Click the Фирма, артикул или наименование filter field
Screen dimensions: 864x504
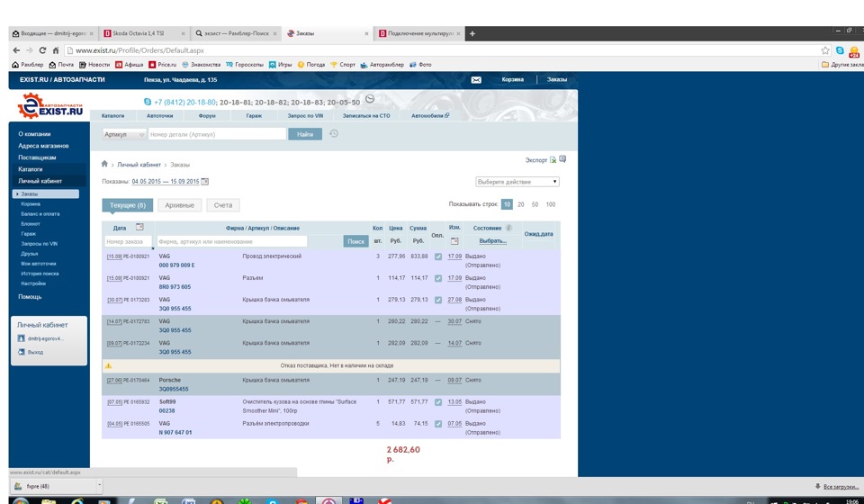(232, 241)
